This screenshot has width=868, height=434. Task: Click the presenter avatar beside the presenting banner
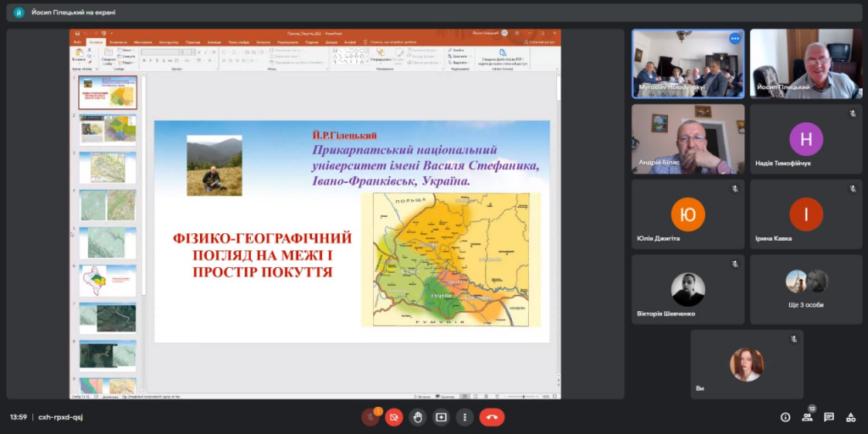[x=18, y=13]
